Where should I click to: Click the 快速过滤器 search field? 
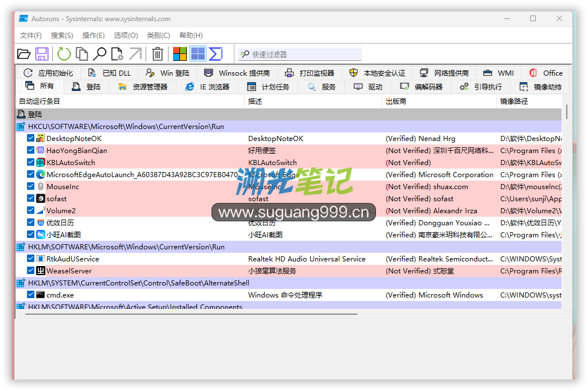pyautogui.click(x=300, y=54)
